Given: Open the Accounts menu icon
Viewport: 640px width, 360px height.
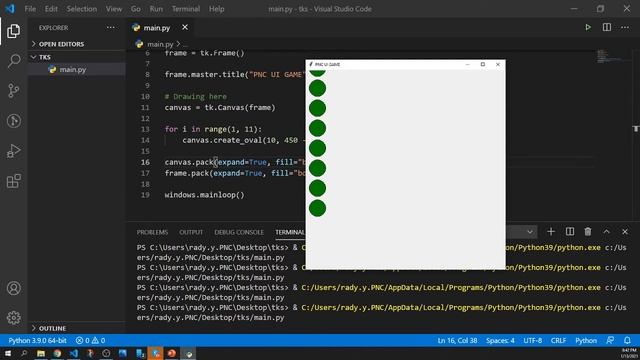Looking at the screenshot, I should pyautogui.click(x=13, y=288).
